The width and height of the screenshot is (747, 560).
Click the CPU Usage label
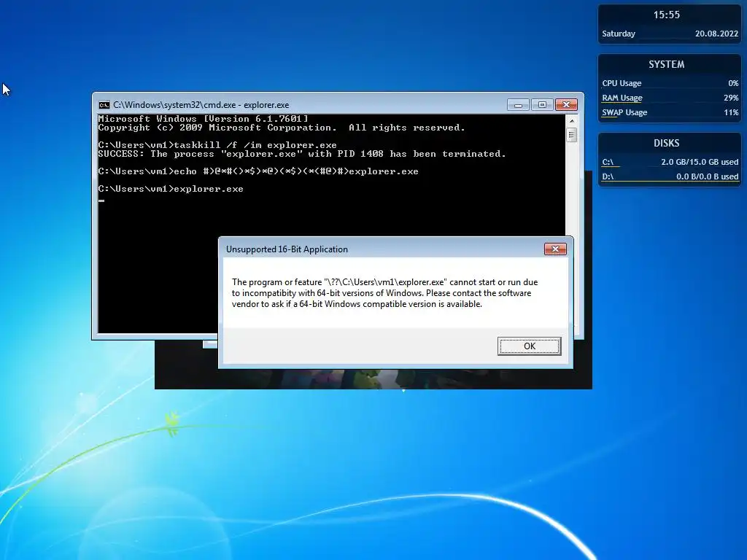pos(622,83)
